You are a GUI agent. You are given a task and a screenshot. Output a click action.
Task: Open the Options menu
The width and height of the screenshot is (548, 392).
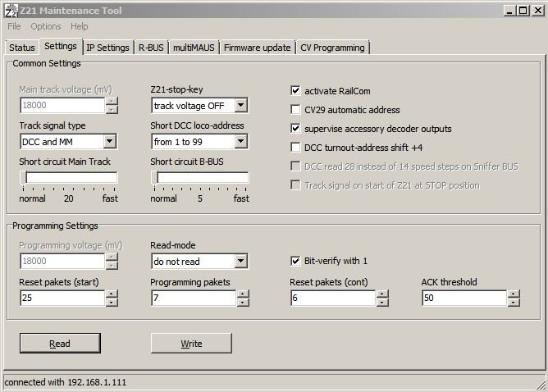[x=46, y=26]
